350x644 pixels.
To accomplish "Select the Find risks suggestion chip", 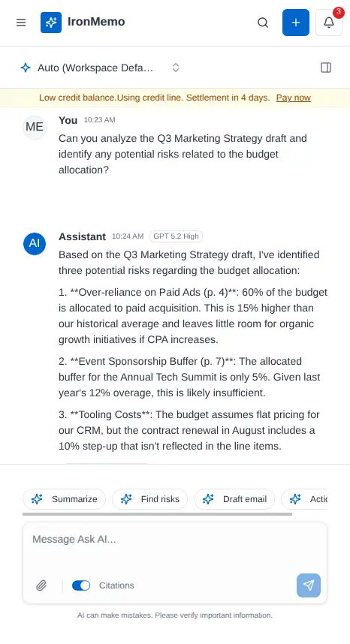I will click(149, 499).
